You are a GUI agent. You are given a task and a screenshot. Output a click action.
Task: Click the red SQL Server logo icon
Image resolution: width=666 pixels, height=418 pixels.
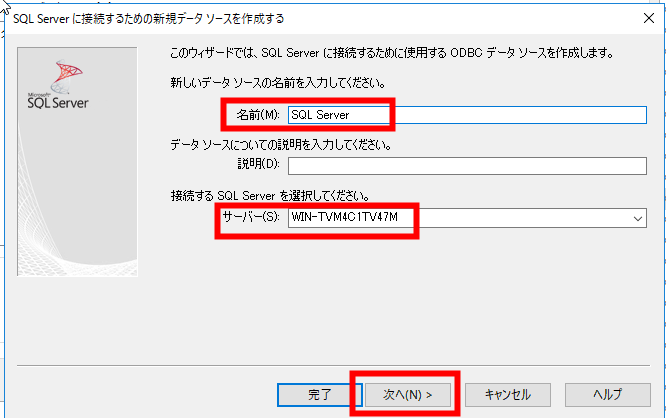point(67,76)
